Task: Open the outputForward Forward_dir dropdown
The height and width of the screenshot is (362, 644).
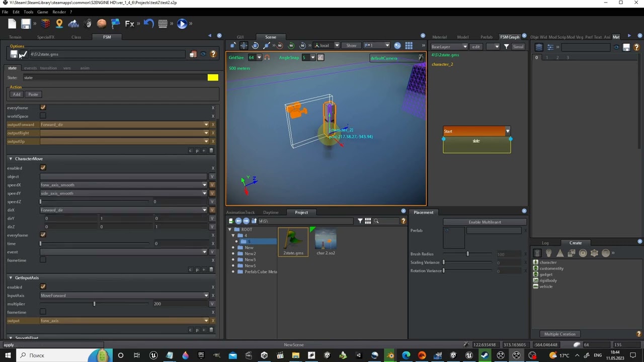Action: [124, 125]
